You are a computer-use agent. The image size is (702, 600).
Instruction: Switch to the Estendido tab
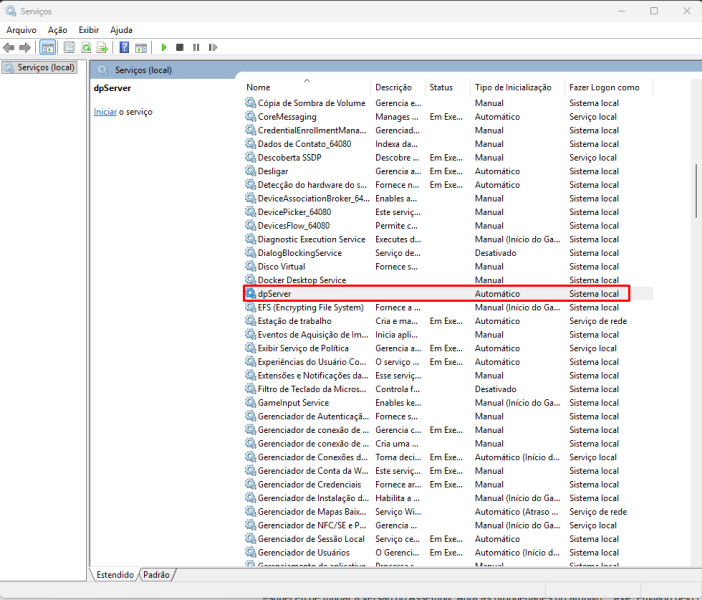click(115, 574)
